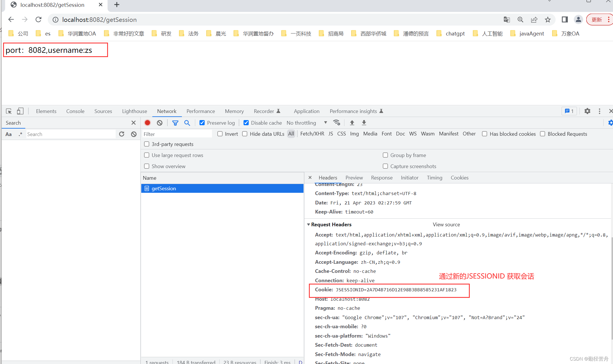Open the issues counter badge
The height and width of the screenshot is (364, 613).
569,111
